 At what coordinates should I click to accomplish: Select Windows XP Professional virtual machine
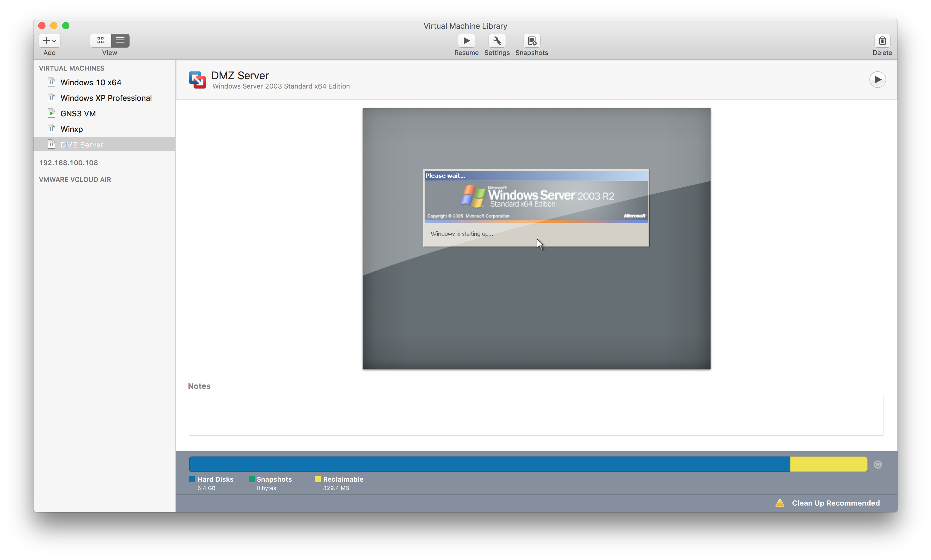tap(104, 98)
